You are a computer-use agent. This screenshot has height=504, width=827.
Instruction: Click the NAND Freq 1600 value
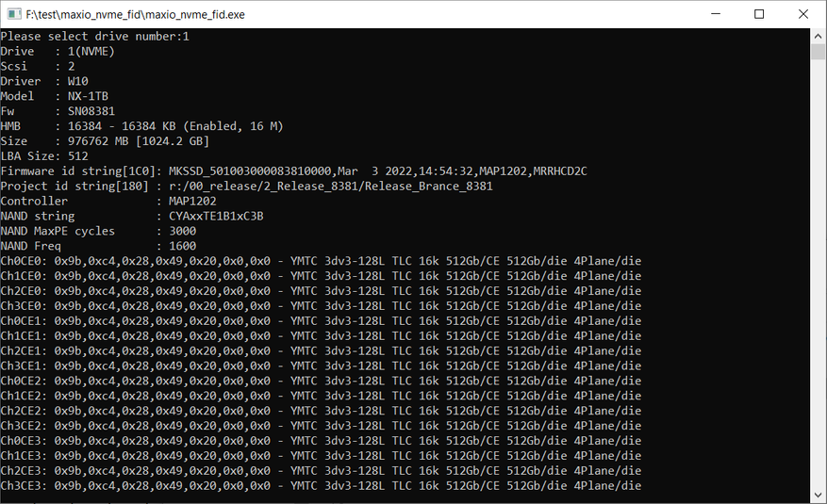(183, 246)
